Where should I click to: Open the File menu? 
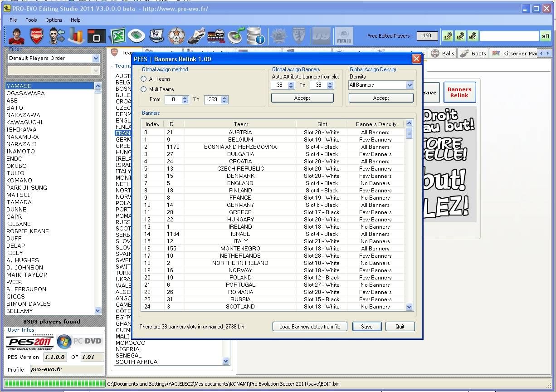13,20
